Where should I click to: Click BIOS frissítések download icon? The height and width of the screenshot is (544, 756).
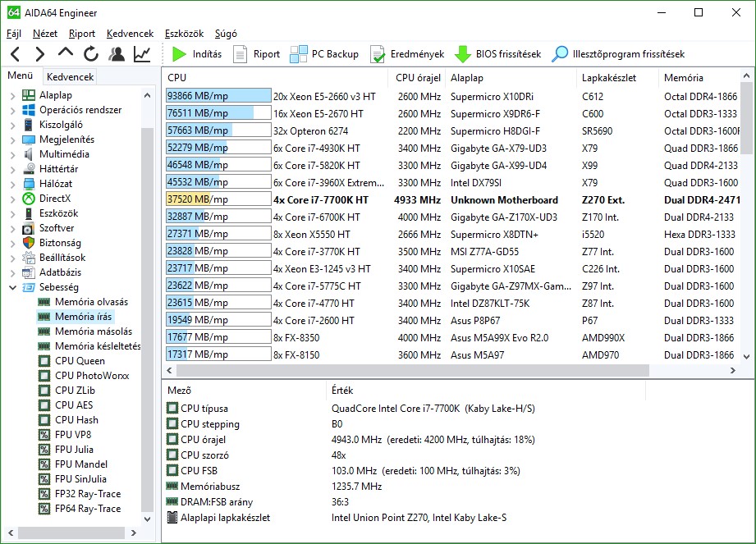[x=498, y=54]
